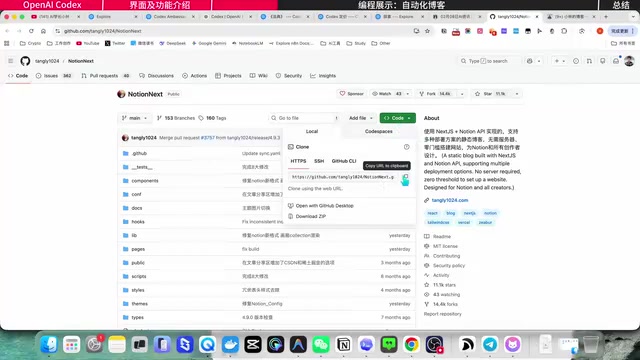Viewport: 640px width, 360px height.
Task: Open the create new plus dropdown
Action: coord(560,61)
